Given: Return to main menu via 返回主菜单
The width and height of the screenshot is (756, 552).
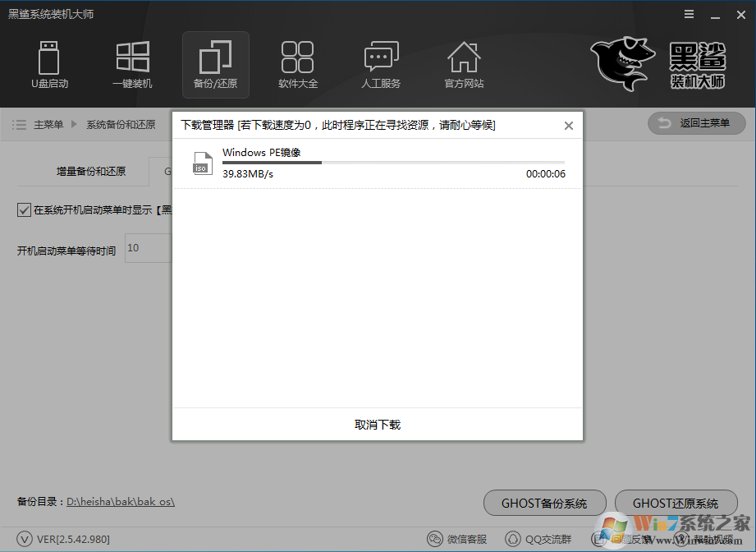Looking at the screenshot, I should (697, 123).
